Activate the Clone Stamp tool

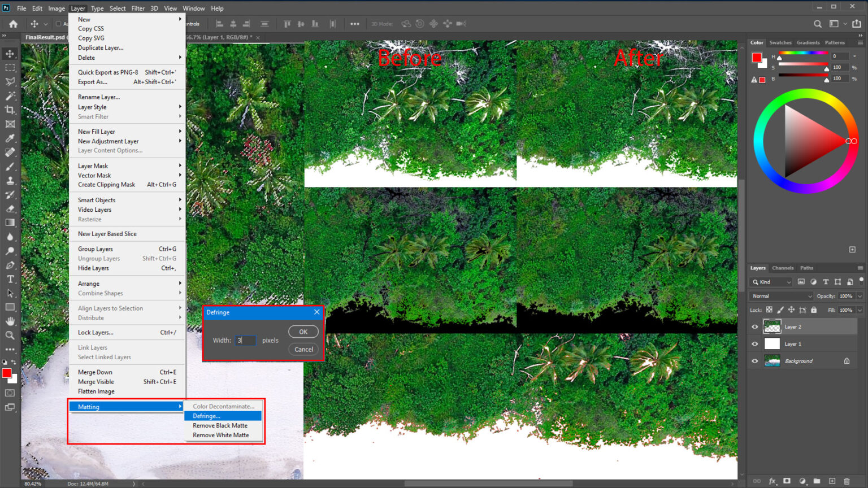(9, 180)
